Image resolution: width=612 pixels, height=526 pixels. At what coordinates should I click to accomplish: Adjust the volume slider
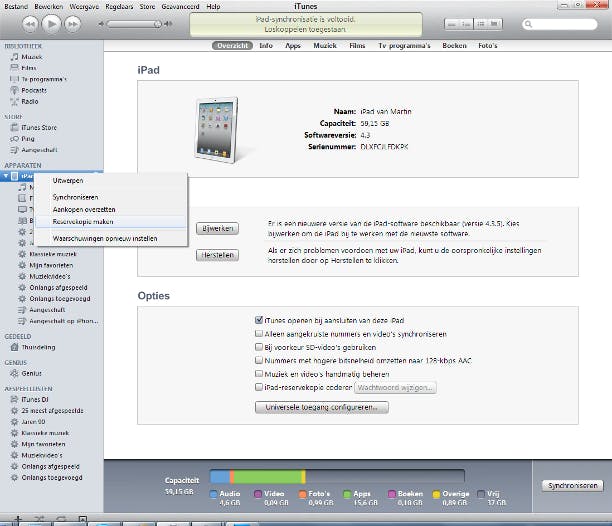coord(134,24)
